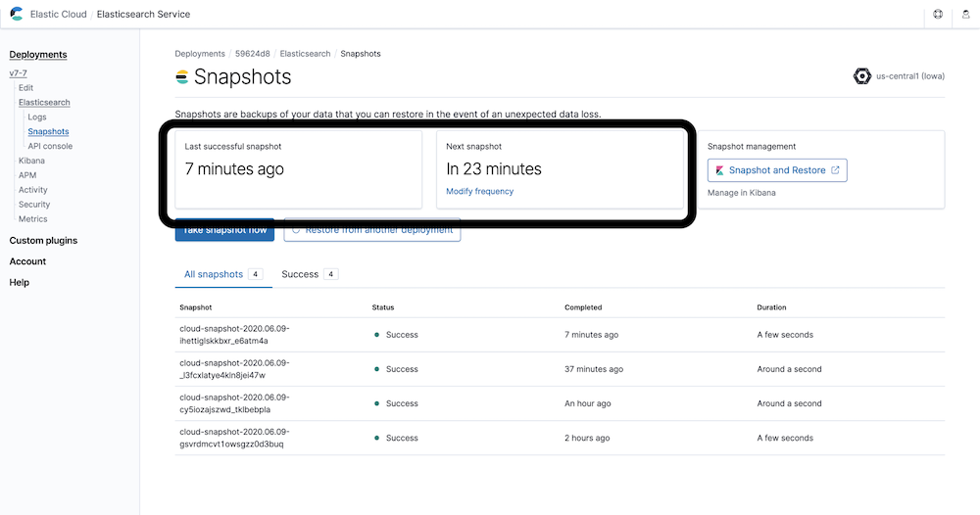Click the Snapshot column header

point(196,307)
